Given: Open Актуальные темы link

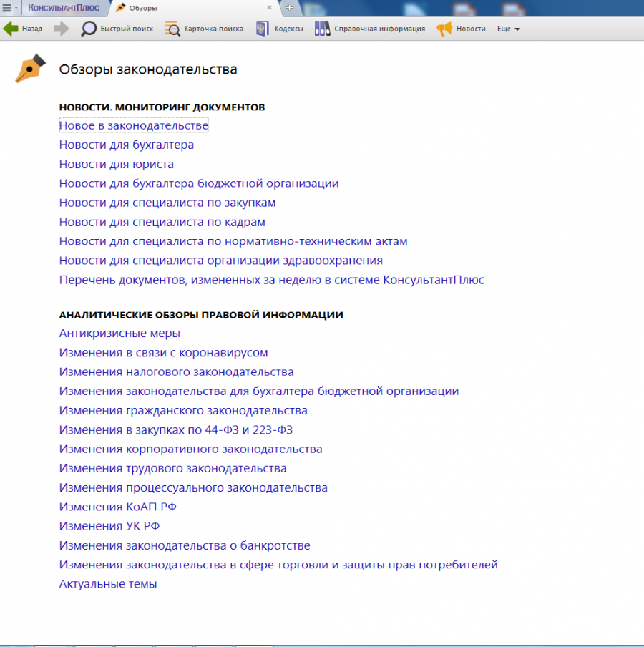Looking at the screenshot, I should coord(107,585).
